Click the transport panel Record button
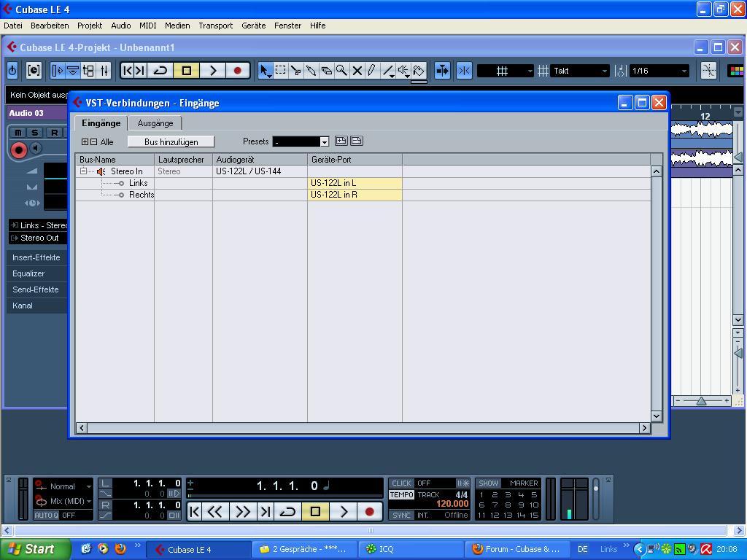 tap(369, 512)
